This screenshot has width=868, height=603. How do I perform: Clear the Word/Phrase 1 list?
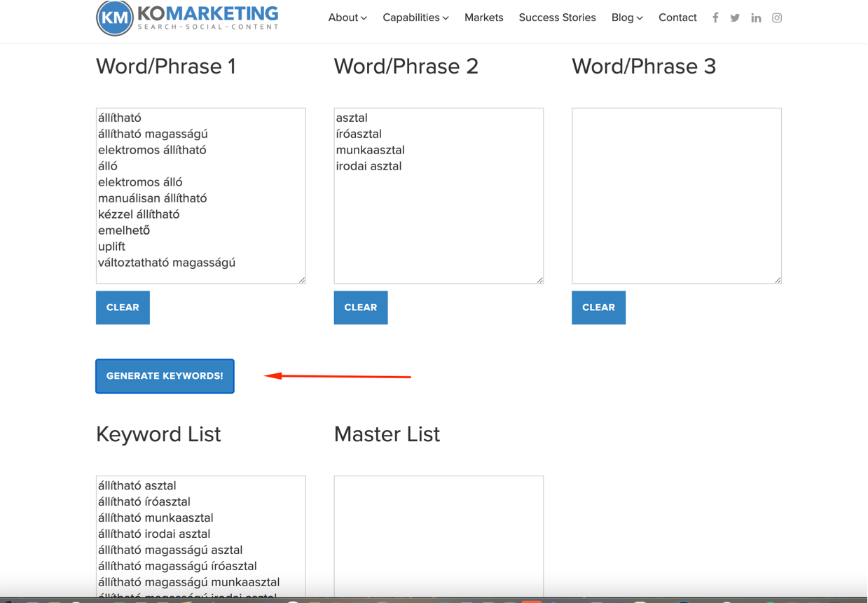(123, 307)
